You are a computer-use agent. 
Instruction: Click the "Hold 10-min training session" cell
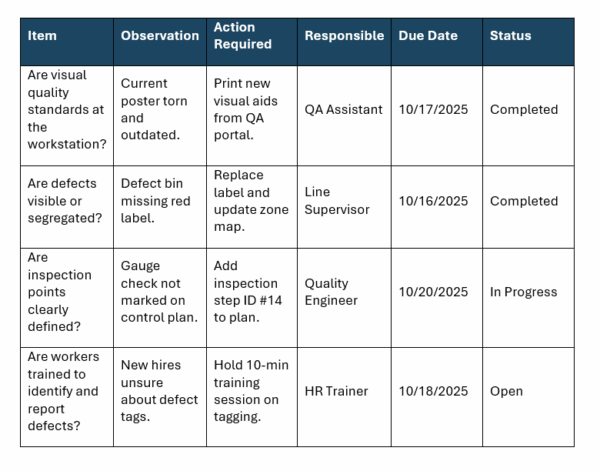point(251,391)
